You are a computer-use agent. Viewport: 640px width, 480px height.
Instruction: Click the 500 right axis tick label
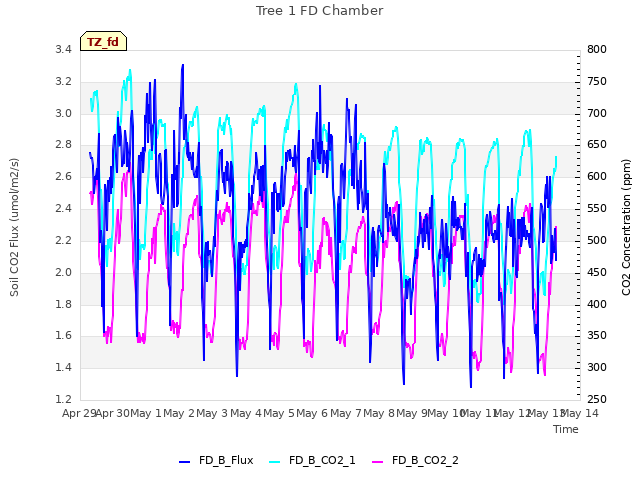pos(597,240)
